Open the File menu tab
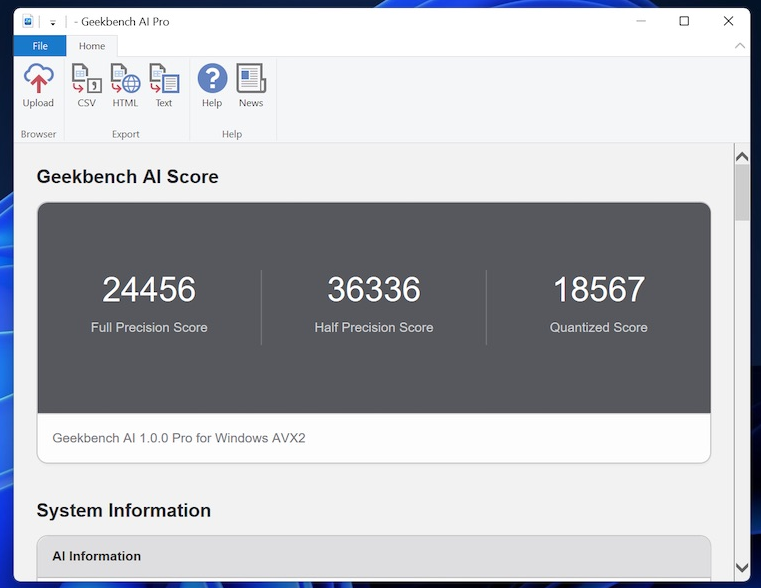Viewport: 761px width, 588px height. (x=40, y=46)
